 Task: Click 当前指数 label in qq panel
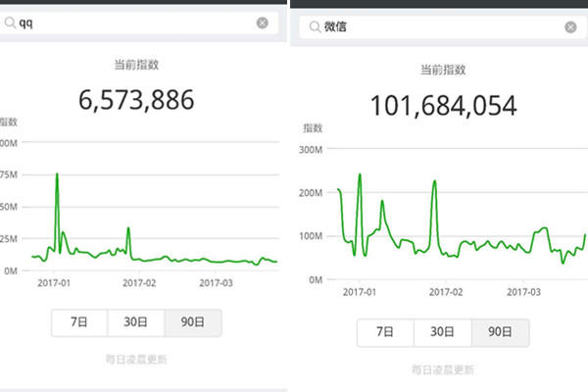[x=136, y=65]
